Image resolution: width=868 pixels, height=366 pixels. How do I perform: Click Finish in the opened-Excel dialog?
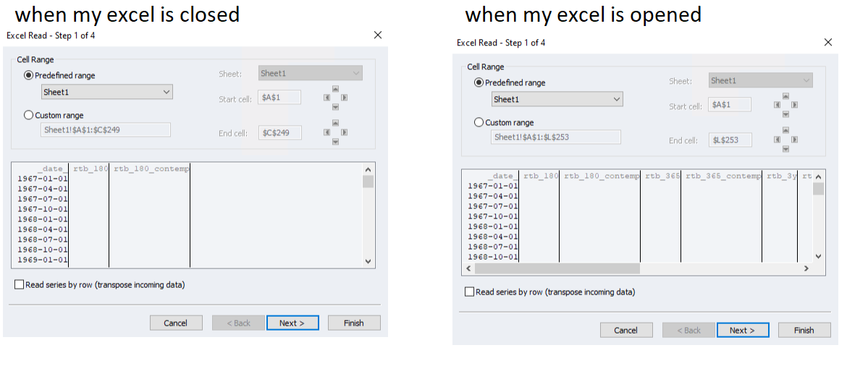[x=804, y=330]
